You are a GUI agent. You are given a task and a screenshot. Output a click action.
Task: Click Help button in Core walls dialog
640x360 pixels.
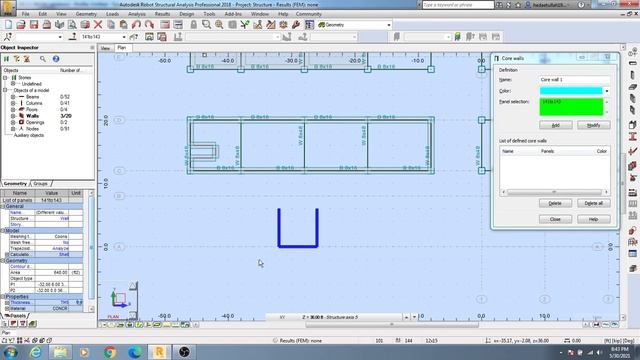pos(593,220)
